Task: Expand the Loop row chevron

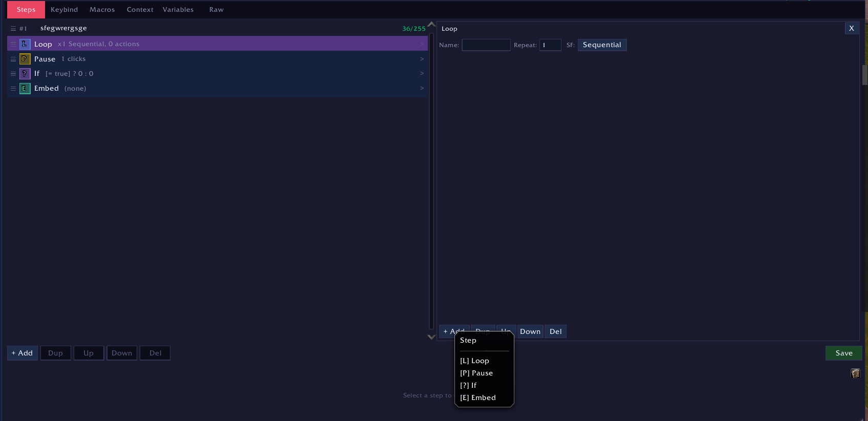Action: [422, 44]
